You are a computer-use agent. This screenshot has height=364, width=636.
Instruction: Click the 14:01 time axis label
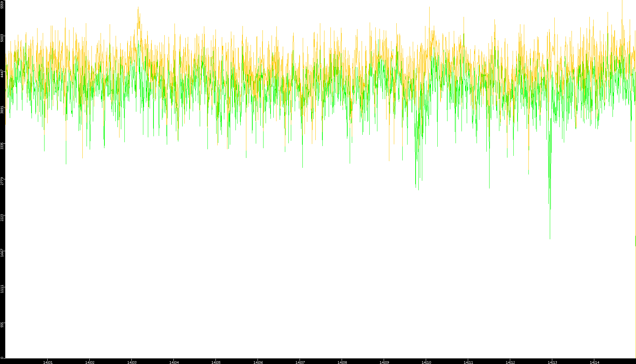coord(48,362)
